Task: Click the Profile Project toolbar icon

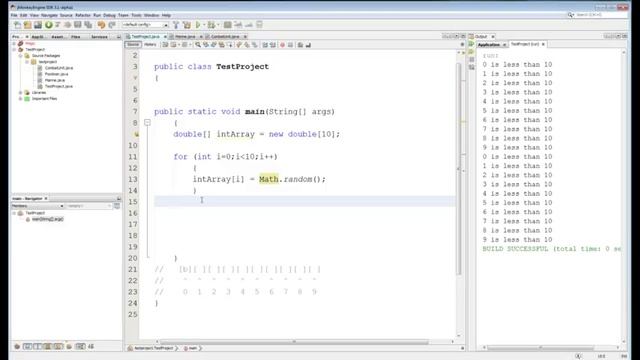Action: [227, 25]
